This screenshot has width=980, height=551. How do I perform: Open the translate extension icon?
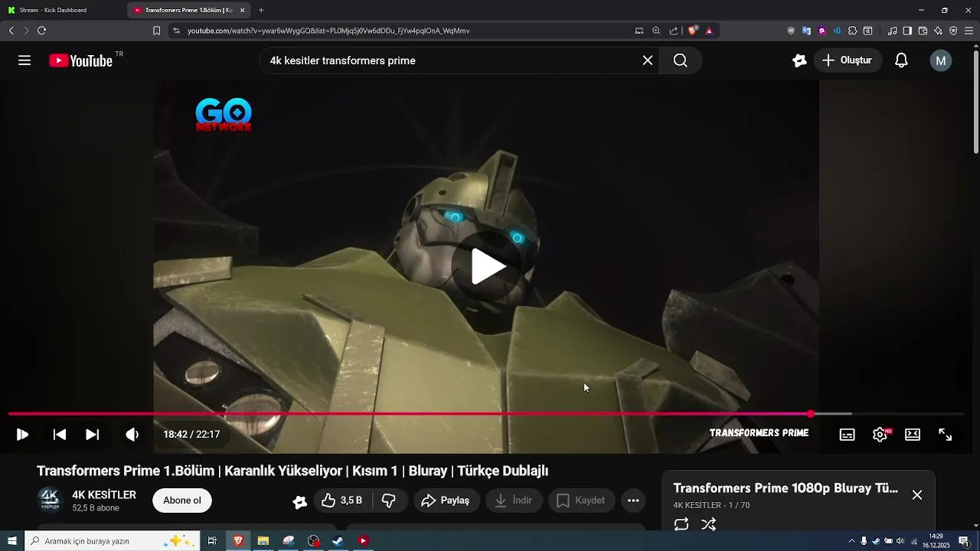(x=806, y=31)
